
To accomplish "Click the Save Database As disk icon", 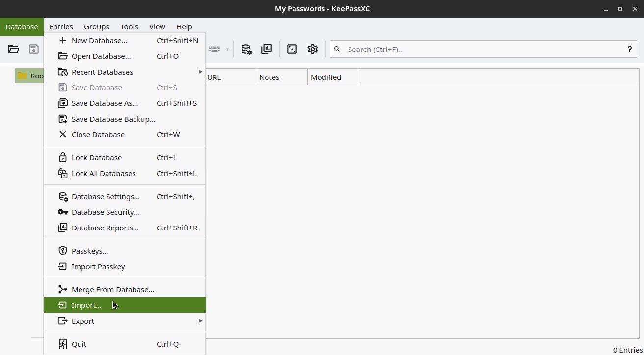I will (x=62, y=103).
